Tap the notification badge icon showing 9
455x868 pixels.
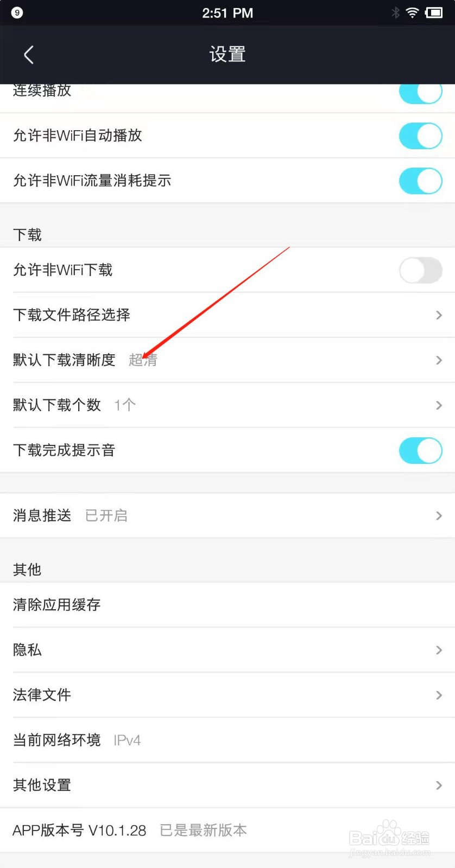17,12
